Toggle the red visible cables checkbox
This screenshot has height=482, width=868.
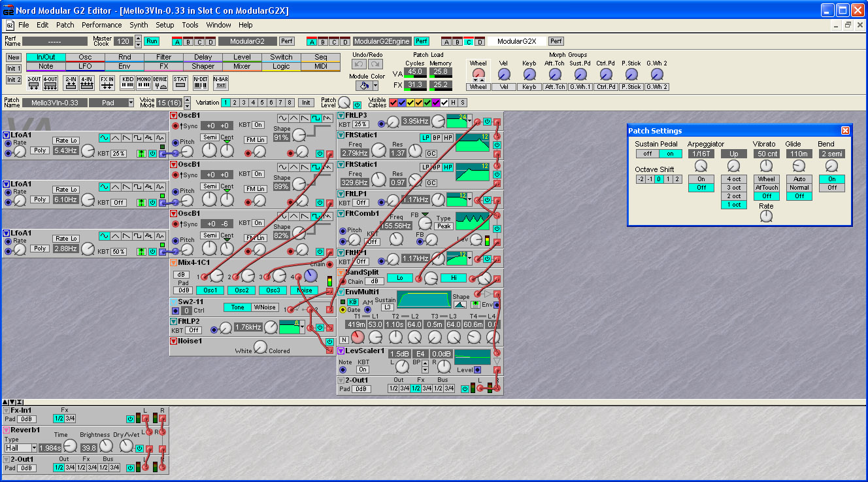[x=393, y=103]
